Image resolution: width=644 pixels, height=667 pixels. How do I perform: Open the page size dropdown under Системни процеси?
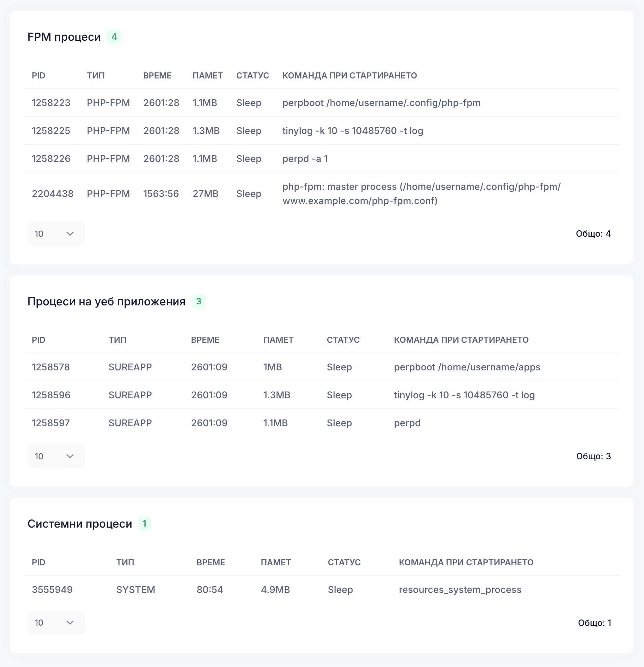pos(56,623)
